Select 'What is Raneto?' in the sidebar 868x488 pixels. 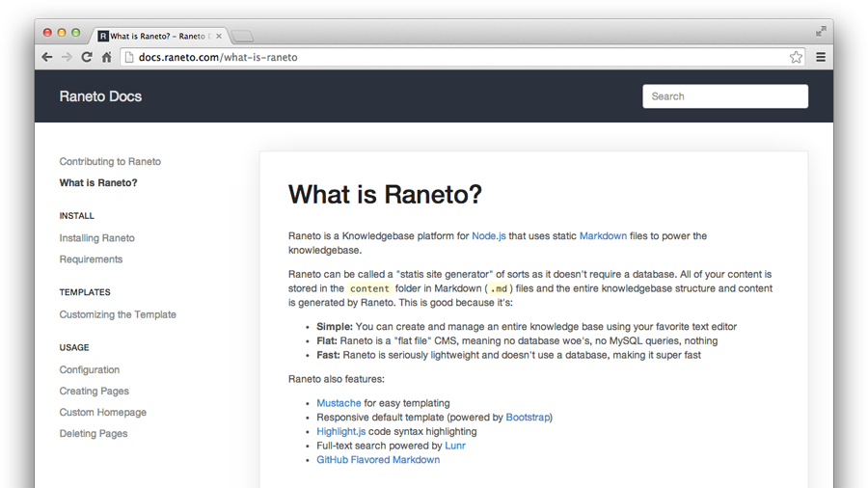pyautogui.click(x=98, y=182)
